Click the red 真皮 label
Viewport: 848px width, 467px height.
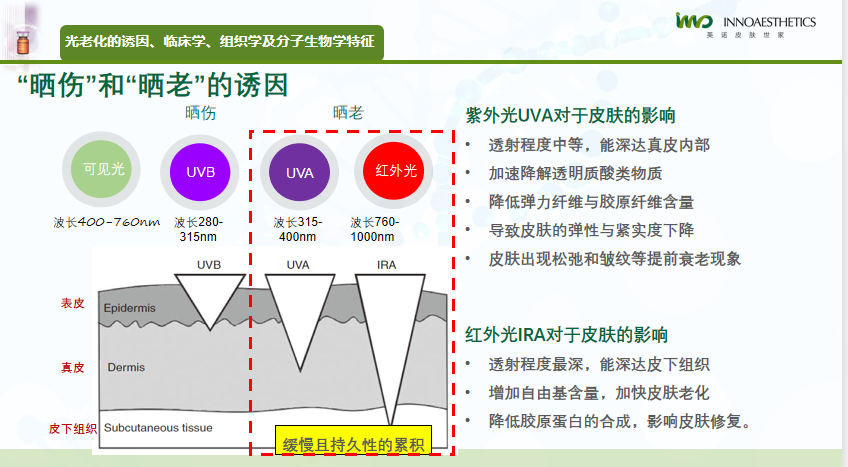72,368
